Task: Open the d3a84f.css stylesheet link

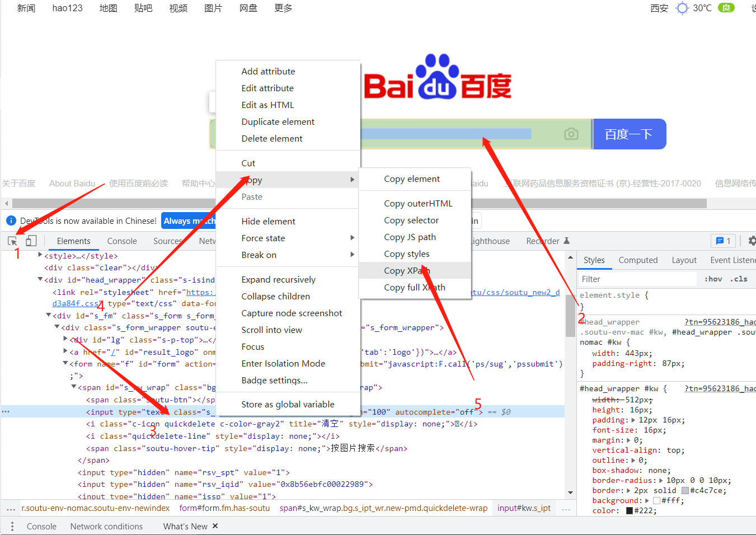Action: point(76,303)
